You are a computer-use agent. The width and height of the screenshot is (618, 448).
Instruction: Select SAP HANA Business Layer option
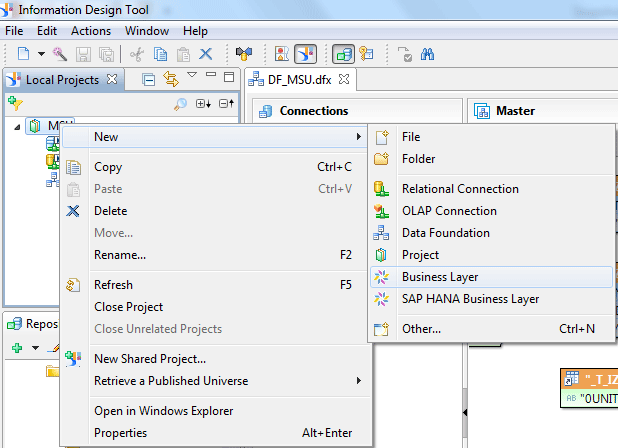[491, 299]
